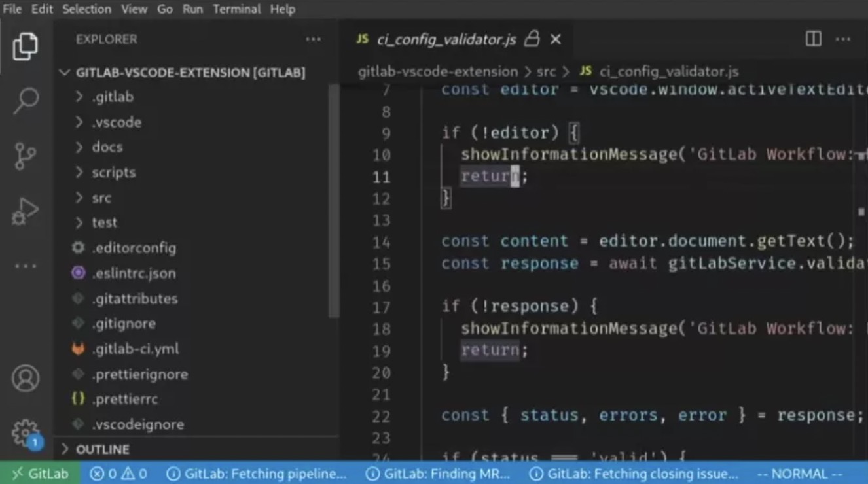Place cursor on 'const content' line
This screenshot has width=868, height=484.
(x=647, y=241)
